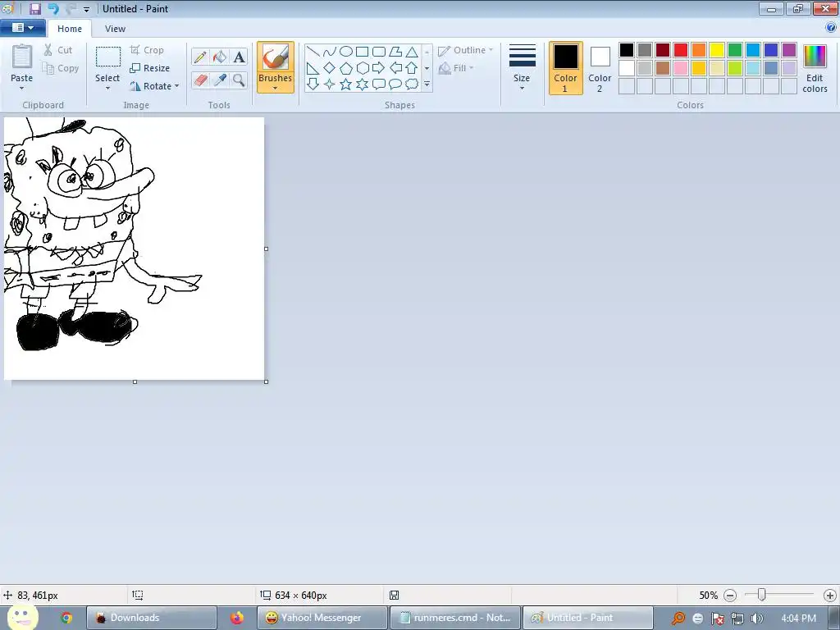Choose the Four-point star shape
This screenshot has height=630, width=840.
pyautogui.click(x=330, y=84)
